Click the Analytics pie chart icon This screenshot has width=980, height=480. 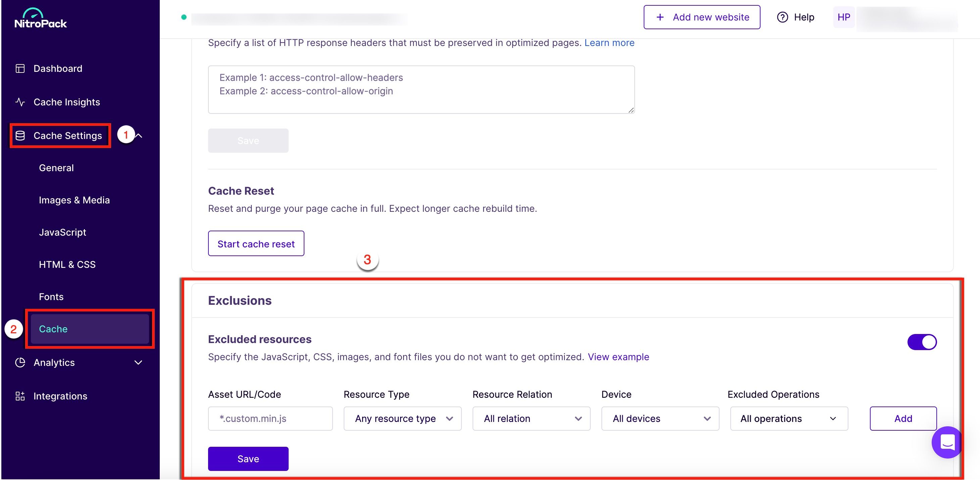tap(20, 363)
